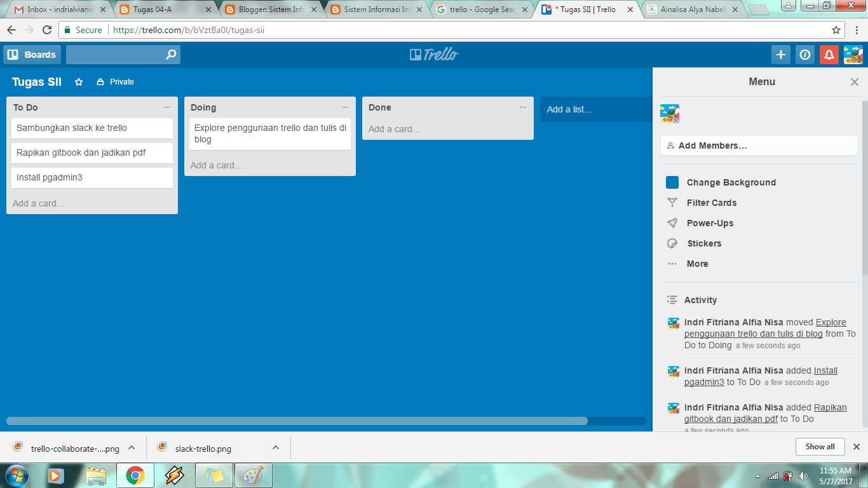Click the blue Change Background swatch
This screenshot has height=488, width=868.
(x=672, y=182)
